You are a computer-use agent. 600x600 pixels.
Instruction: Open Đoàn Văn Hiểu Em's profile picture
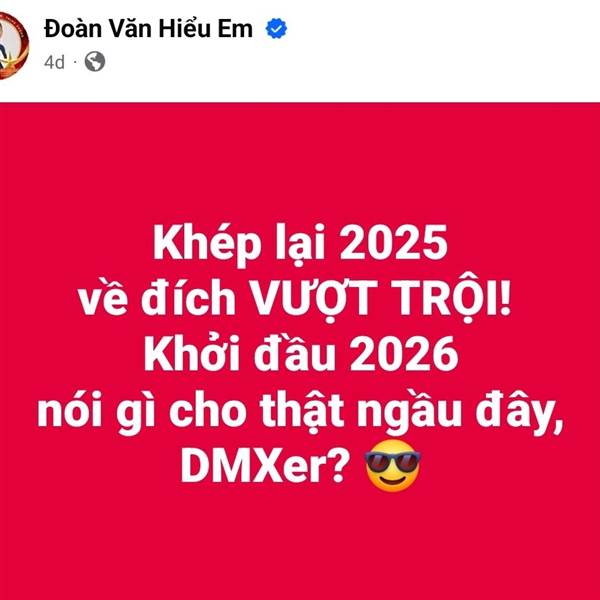tap(13, 46)
